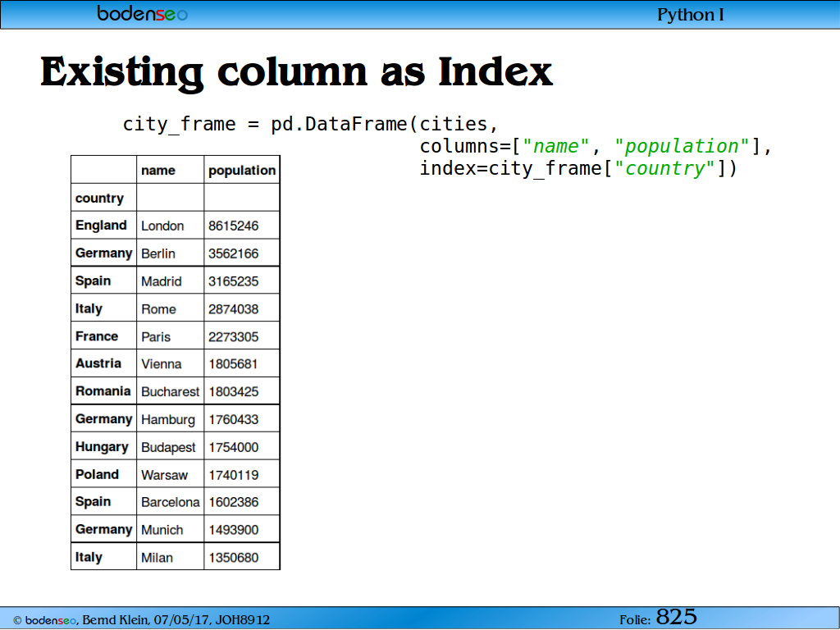Click the 'Berlin' table cell
This screenshot has width=840, height=630.
tap(171, 253)
